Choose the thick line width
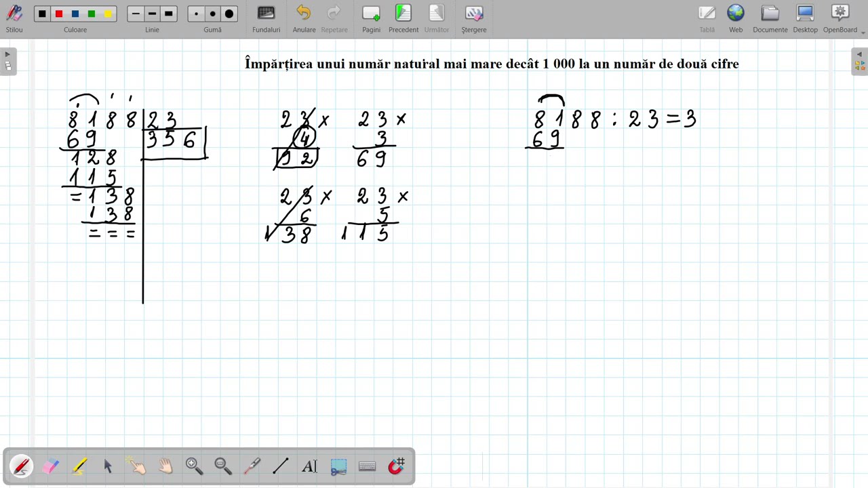 168,14
